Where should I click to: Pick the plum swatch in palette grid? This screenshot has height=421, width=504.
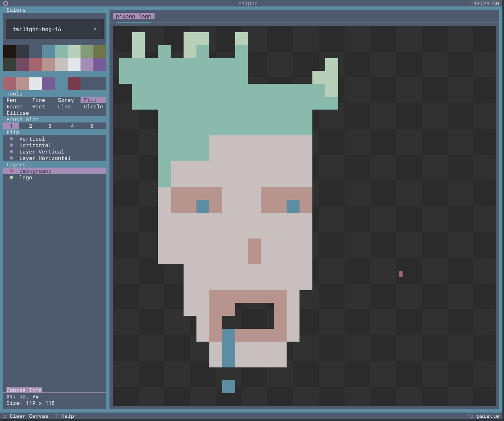click(23, 64)
